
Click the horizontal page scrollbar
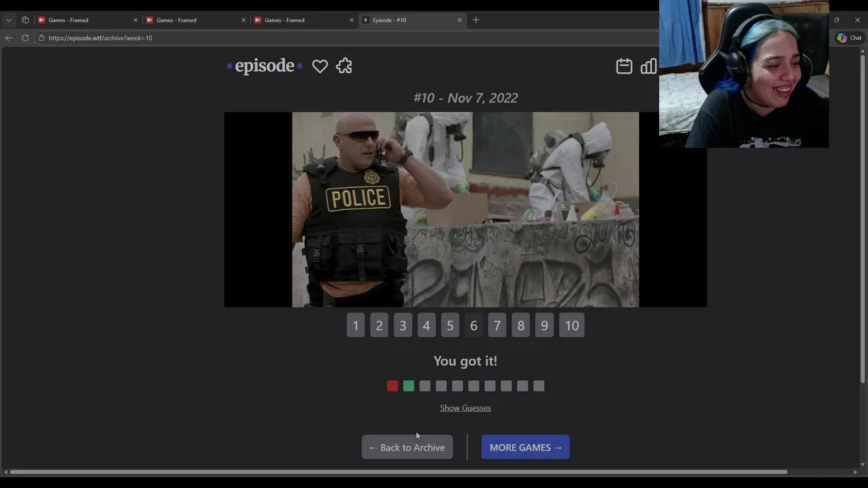[x=398, y=472]
